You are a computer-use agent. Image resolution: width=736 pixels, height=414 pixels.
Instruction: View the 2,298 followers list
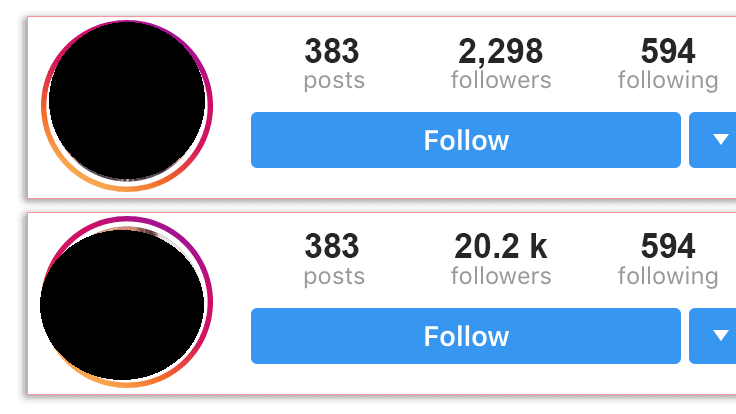501,64
